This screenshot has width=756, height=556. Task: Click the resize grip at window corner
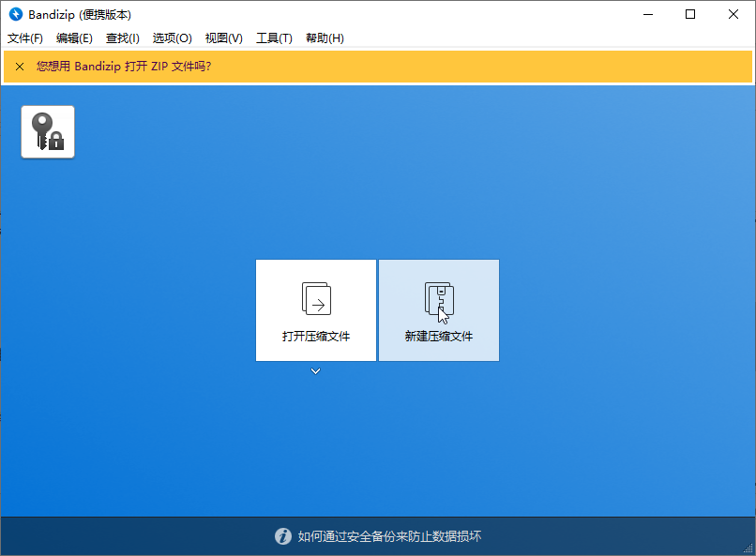748,548
